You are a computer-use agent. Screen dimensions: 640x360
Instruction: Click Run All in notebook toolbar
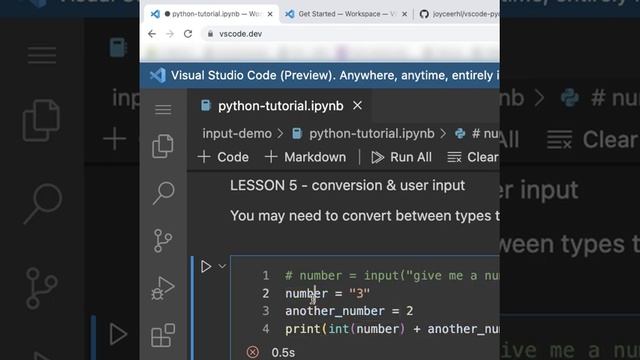(401, 157)
